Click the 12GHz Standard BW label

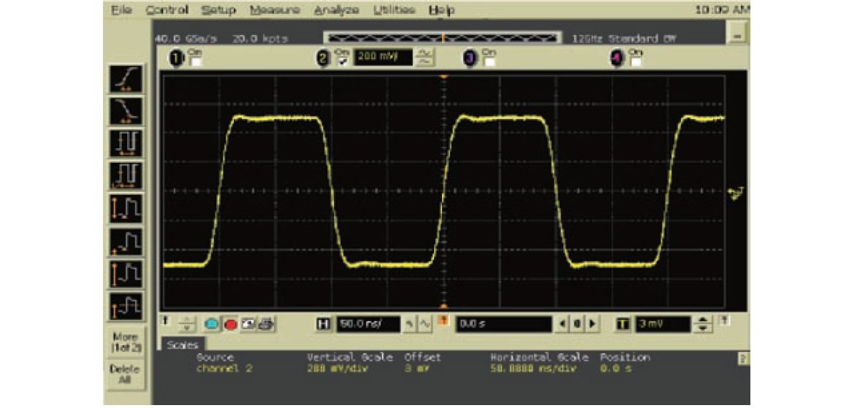pyautogui.click(x=625, y=39)
